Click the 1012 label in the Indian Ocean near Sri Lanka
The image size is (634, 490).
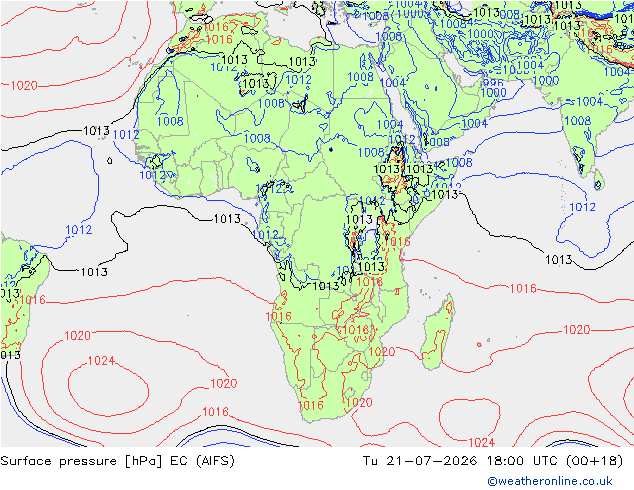tap(582, 207)
